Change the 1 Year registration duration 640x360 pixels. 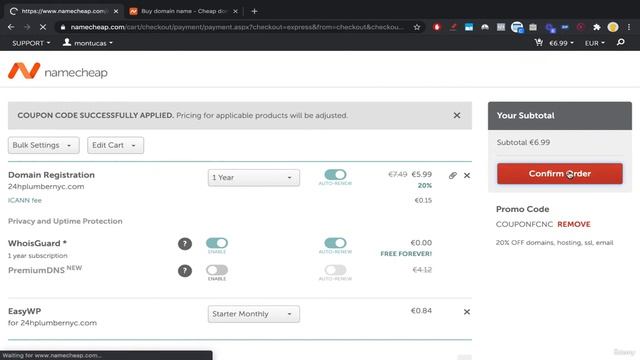pyautogui.click(x=253, y=178)
